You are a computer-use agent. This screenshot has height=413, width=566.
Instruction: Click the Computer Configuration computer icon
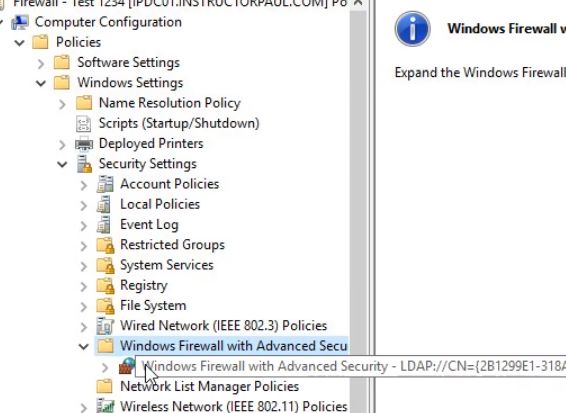[x=20, y=22]
